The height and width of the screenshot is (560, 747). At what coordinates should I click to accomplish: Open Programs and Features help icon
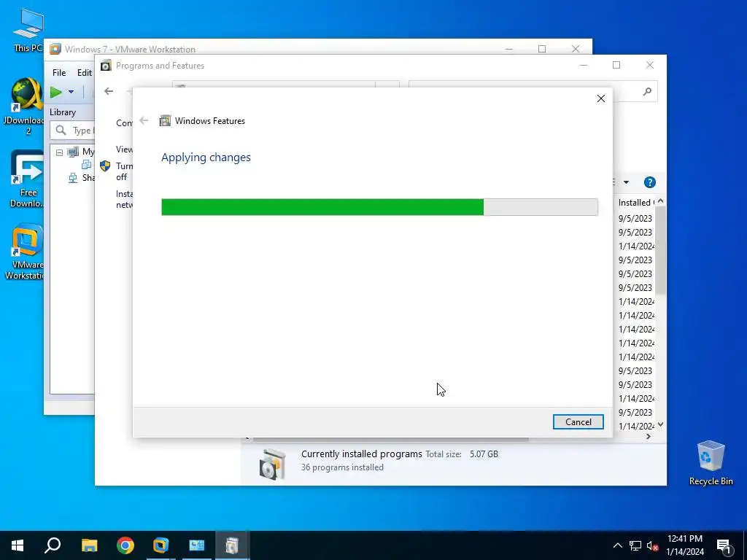[649, 182]
